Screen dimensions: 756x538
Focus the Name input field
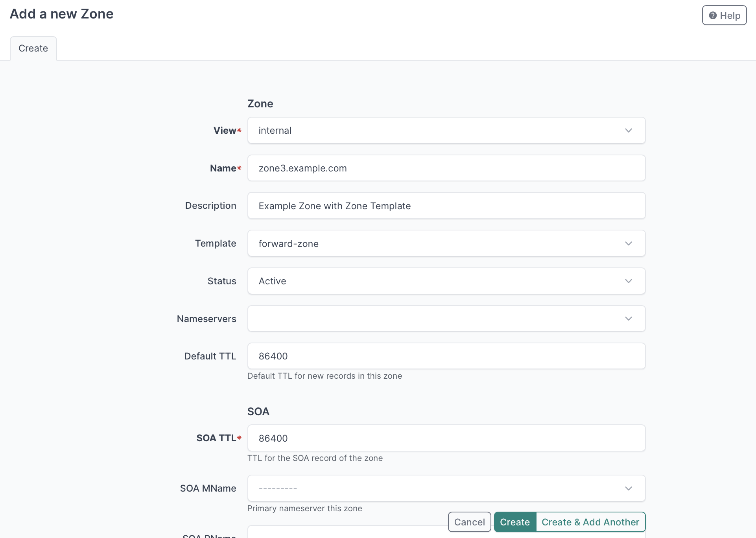tap(446, 168)
